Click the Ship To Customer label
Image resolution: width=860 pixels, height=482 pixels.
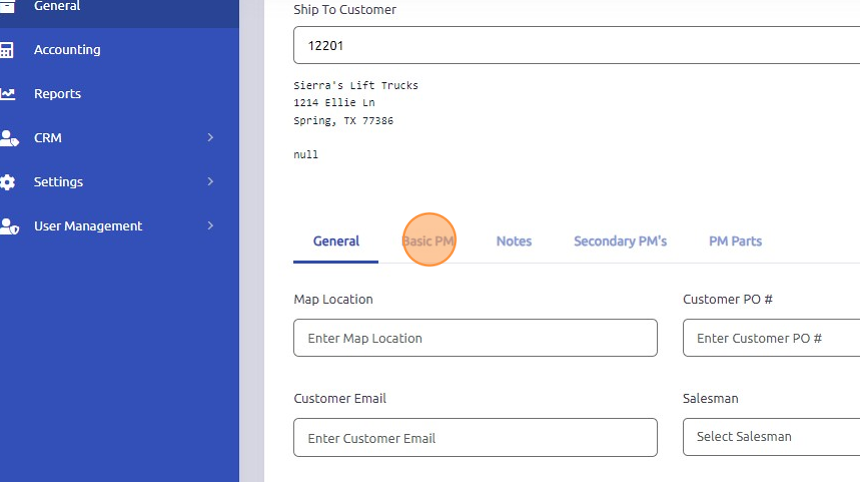tap(344, 10)
